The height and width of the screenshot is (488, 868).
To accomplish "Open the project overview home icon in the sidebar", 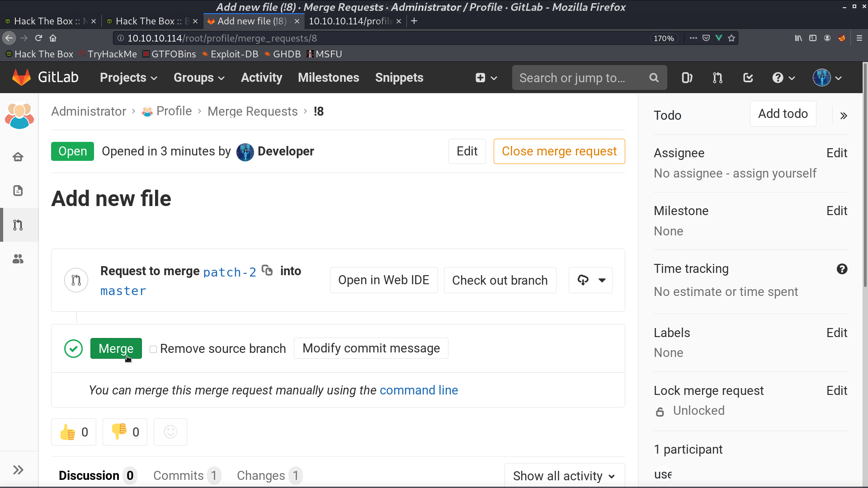I will point(18,157).
